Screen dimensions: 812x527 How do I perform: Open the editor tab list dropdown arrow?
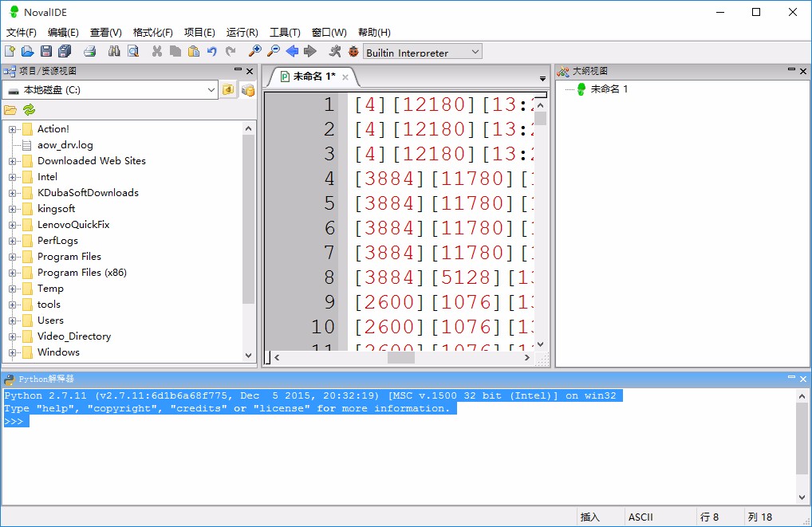click(x=542, y=79)
